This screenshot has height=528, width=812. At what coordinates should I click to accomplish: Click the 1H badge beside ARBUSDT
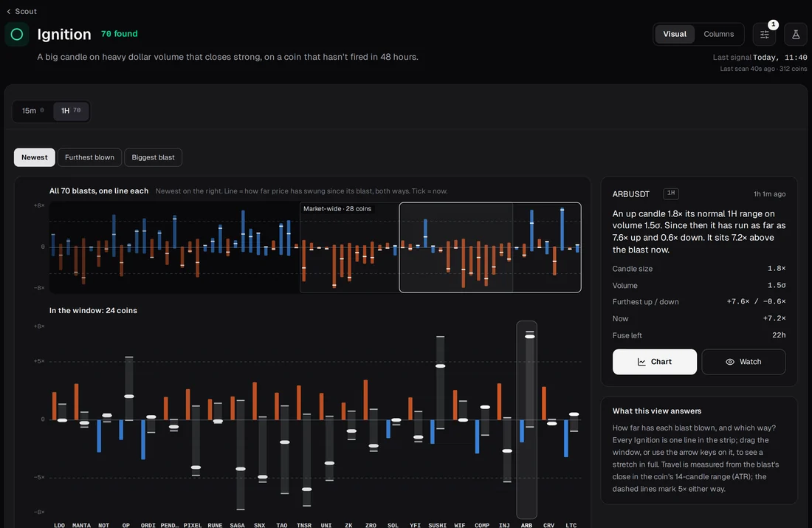coord(671,193)
